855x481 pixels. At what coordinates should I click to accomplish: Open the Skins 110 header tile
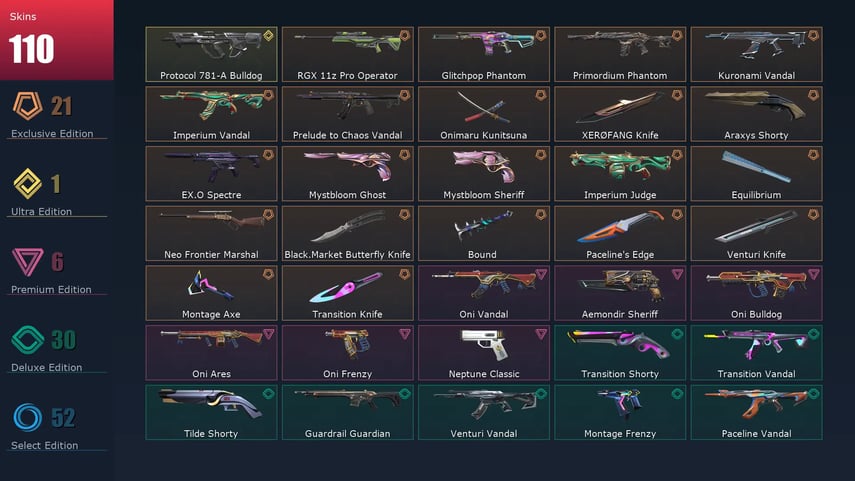coord(57,40)
